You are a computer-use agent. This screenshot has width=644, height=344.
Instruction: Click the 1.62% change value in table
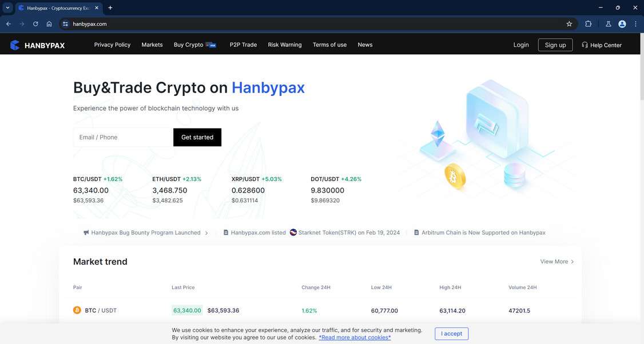coord(309,311)
